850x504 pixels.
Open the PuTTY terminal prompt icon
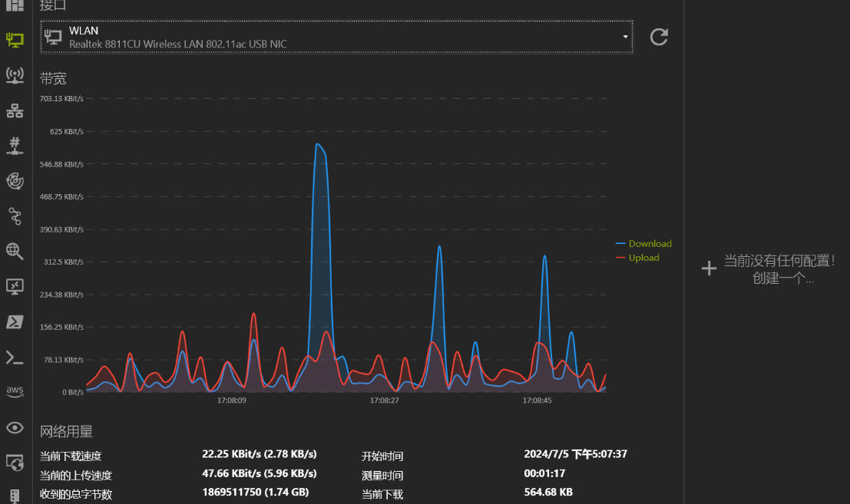tap(15, 357)
